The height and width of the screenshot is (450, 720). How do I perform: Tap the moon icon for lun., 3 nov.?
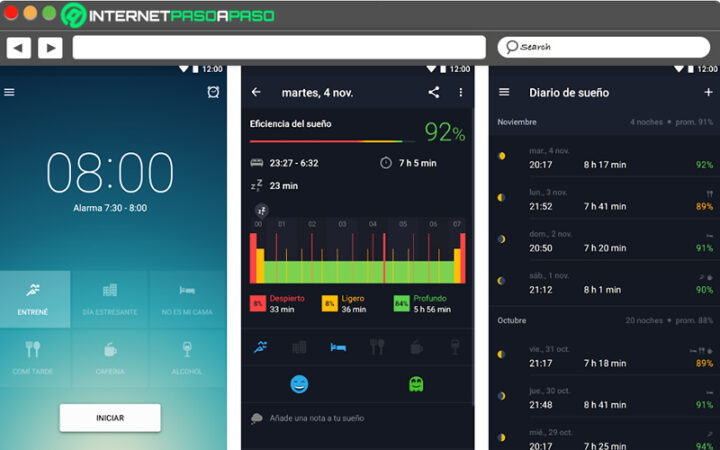click(x=502, y=197)
